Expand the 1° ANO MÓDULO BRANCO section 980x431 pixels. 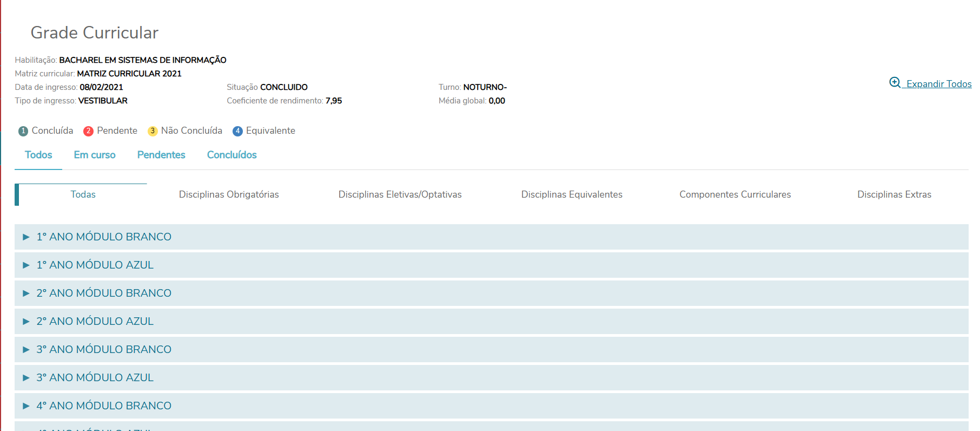pyautogui.click(x=104, y=237)
